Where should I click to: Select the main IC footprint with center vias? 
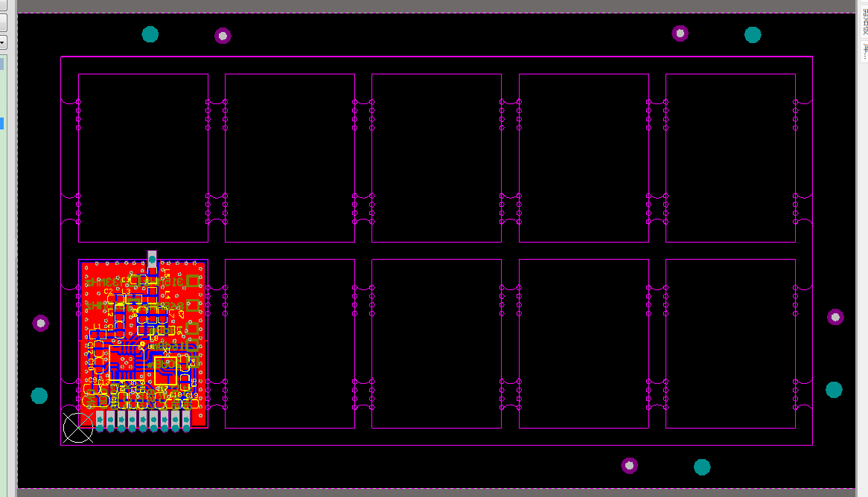[127, 363]
